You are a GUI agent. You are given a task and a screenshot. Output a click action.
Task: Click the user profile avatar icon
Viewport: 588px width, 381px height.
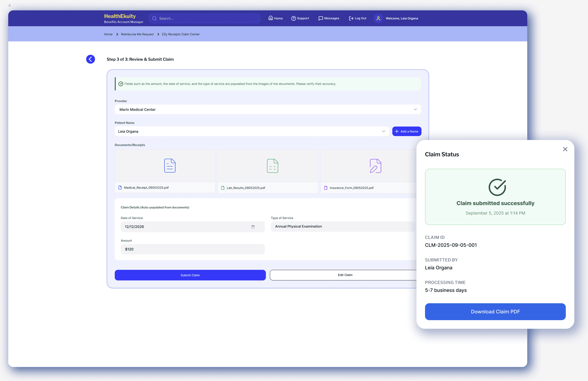[378, 18]
